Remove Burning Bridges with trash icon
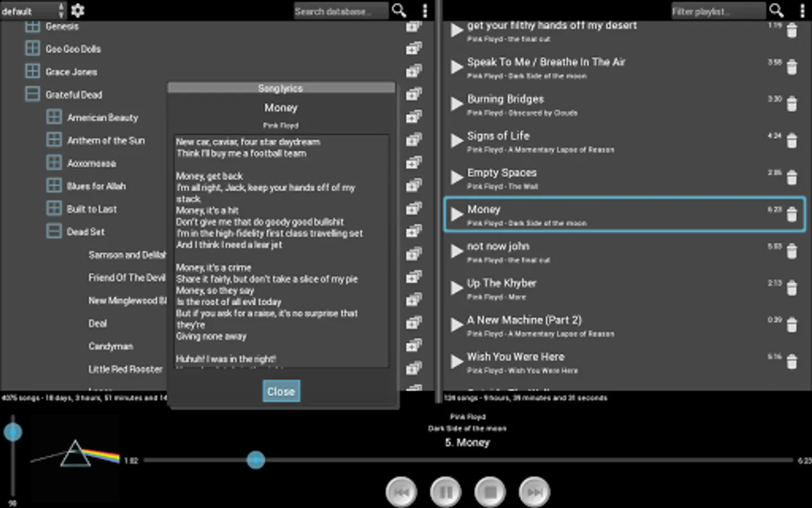 792,104
